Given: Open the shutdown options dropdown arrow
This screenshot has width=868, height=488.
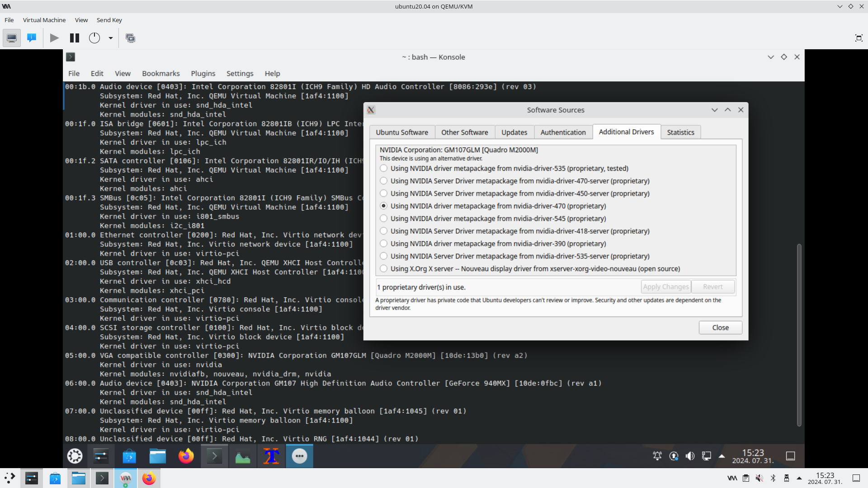Looking at the screenshot, I should 110,38.
